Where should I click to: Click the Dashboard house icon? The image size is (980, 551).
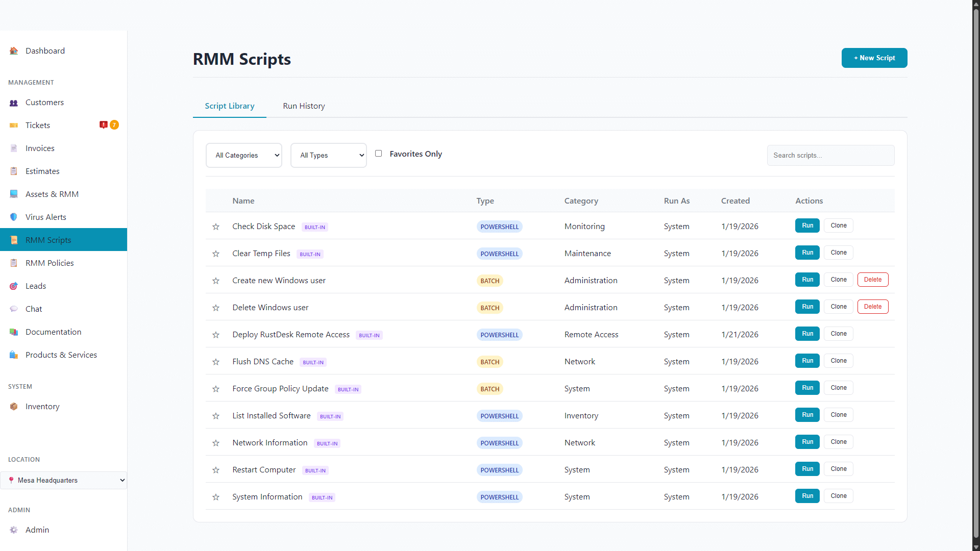(14, 51)
